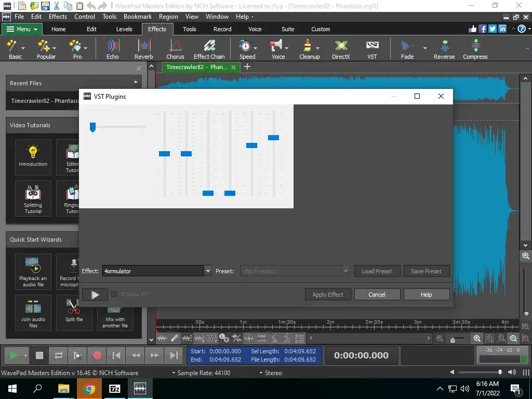Screen dimensions: 532x399
Task: Go to start of file button
Action: coord(116,355)
